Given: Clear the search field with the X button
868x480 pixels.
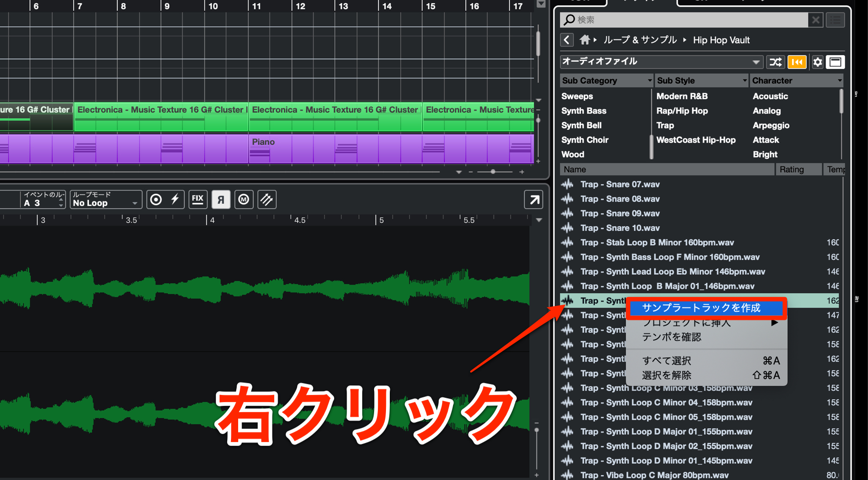Looking at the screenshot, I should [x=816, y=20].
